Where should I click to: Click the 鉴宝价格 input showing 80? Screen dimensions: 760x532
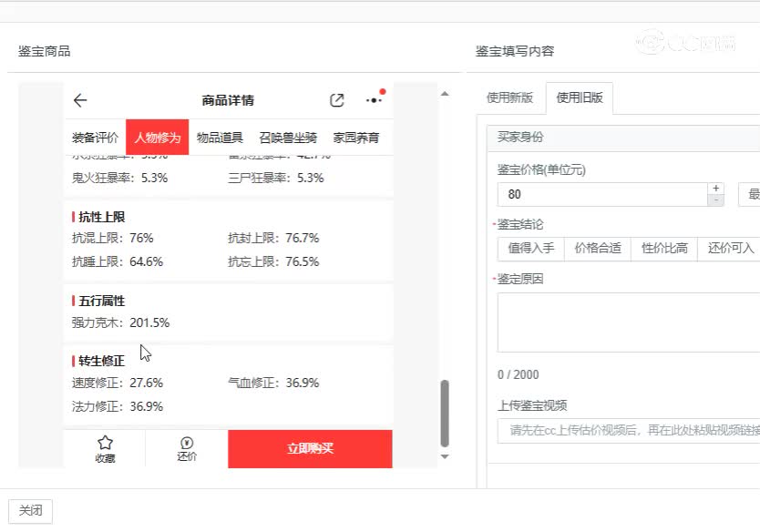pyautogui.click(x=602, y=195)
